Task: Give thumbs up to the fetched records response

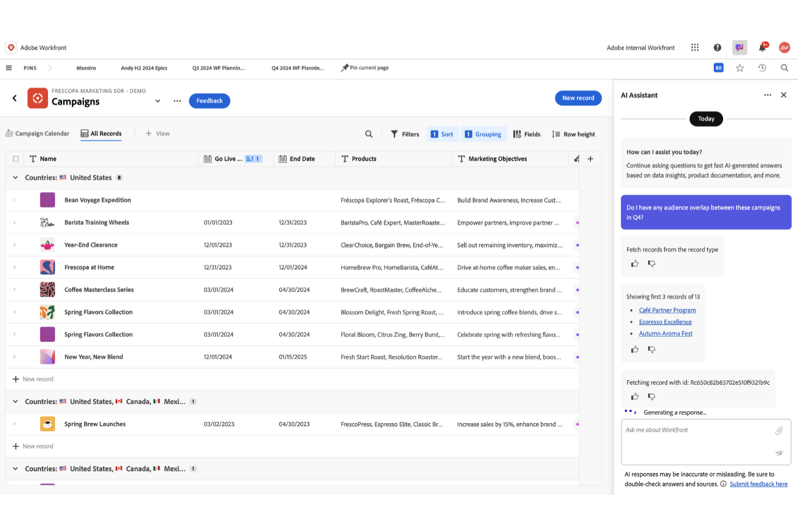Action: tap(635, 349)
